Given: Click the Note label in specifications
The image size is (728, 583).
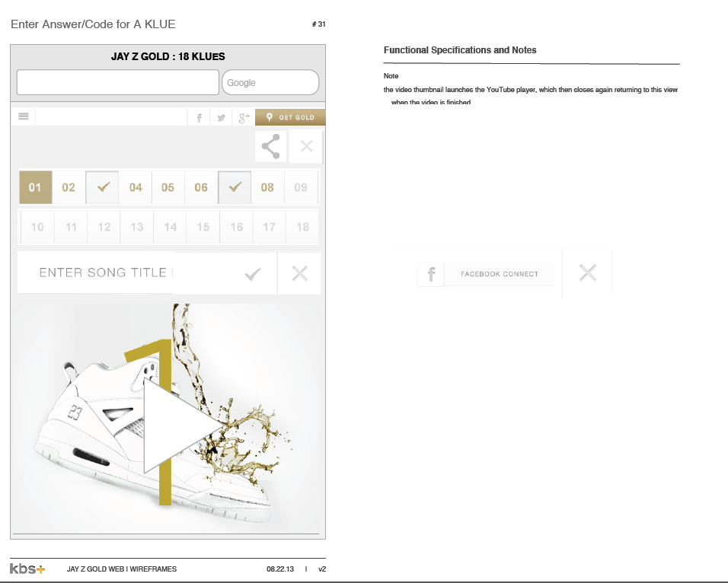Looking at the screenshot, I should click(391, 75).
